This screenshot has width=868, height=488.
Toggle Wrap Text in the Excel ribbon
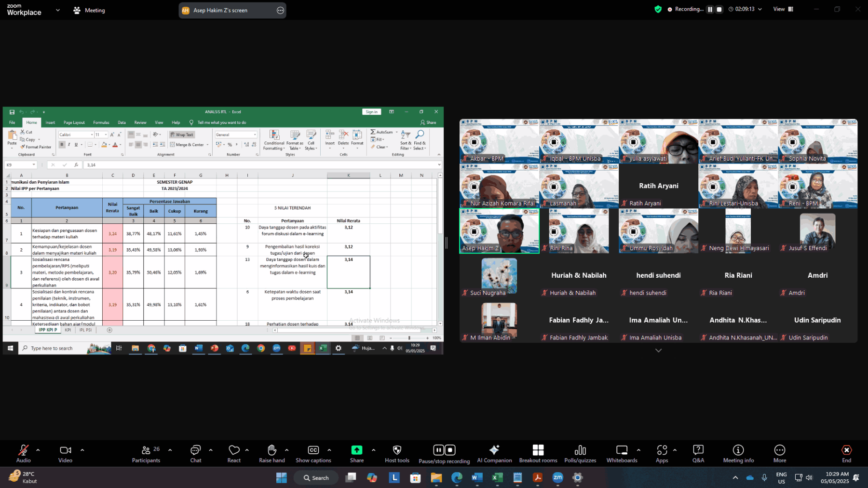[x=181, y=135]
